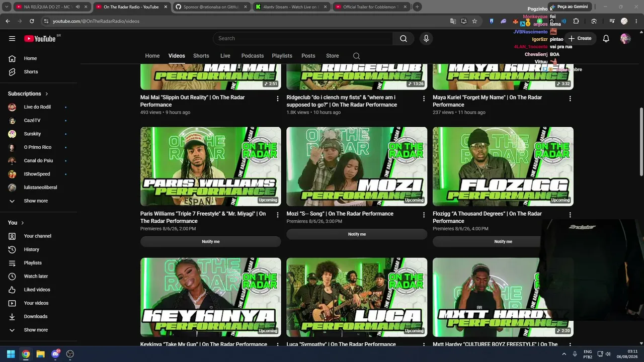Open the YouTube notifications bell

pyautogui.click(x=606, y=39)
